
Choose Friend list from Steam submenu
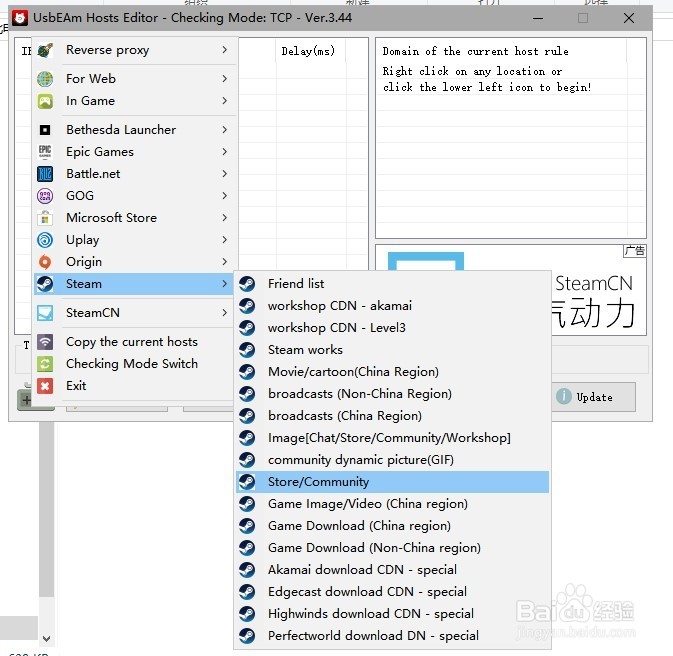(392, 284)
